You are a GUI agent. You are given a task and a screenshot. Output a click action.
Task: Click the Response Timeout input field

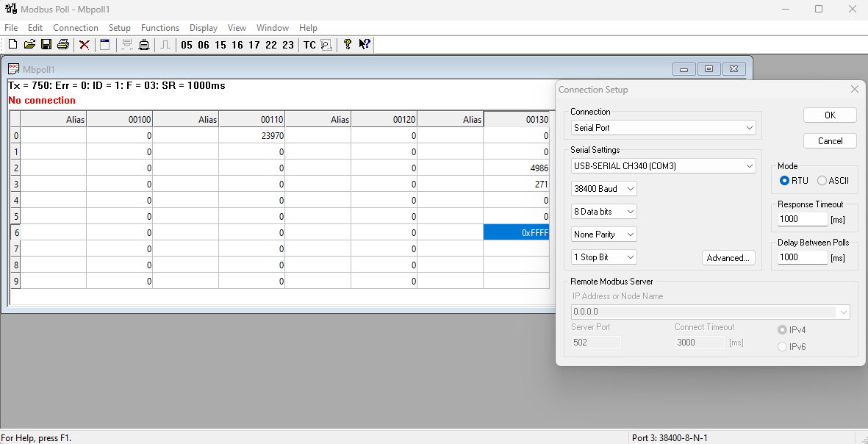pos(803,219)
